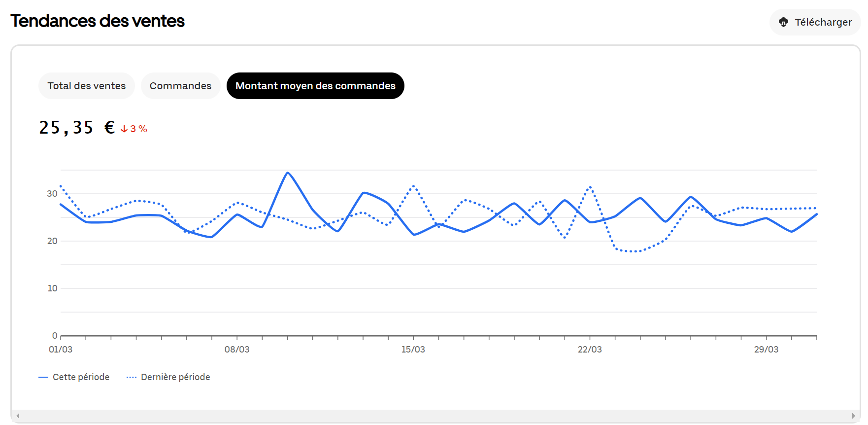The image size is (868, 425).
Task: Click the 15/03 date axis label
Action: click(413, 350)
